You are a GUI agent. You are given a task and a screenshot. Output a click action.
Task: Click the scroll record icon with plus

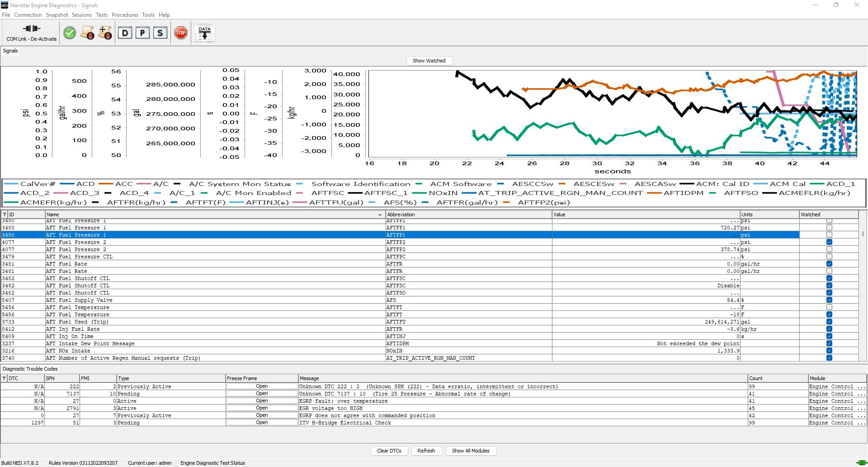105,33
